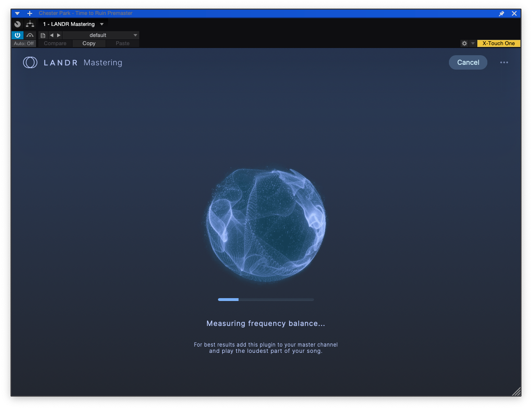Select previous preset arrow

coord(51,35)
